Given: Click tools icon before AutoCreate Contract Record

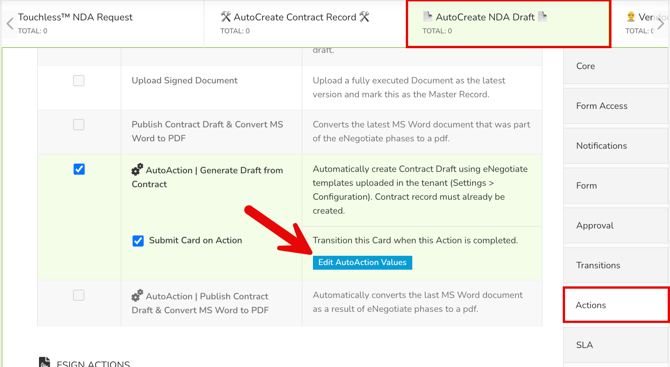Looking at the screenshot, I should point(226,17).
